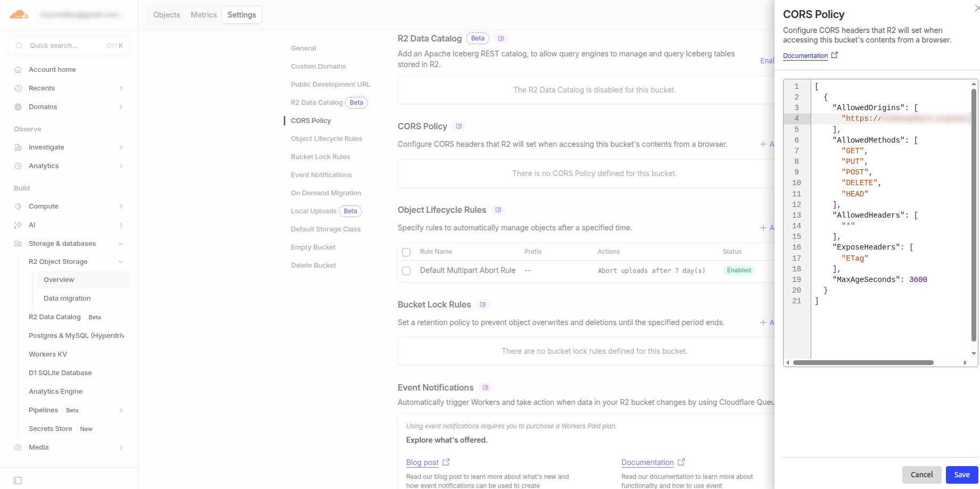This screenshot has width=980, height=489.
Task: Collapse the Storage & databases chevron
Action: [121, 244]
